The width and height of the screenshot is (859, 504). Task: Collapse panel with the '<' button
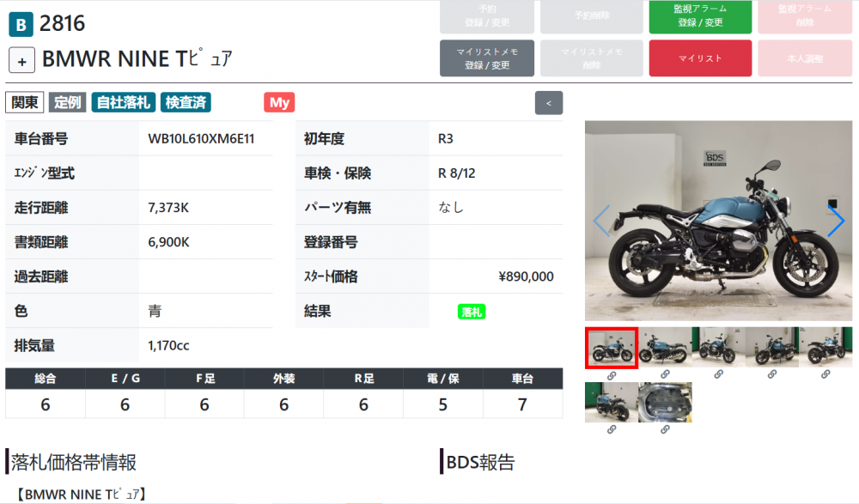[x=548, y=103]
